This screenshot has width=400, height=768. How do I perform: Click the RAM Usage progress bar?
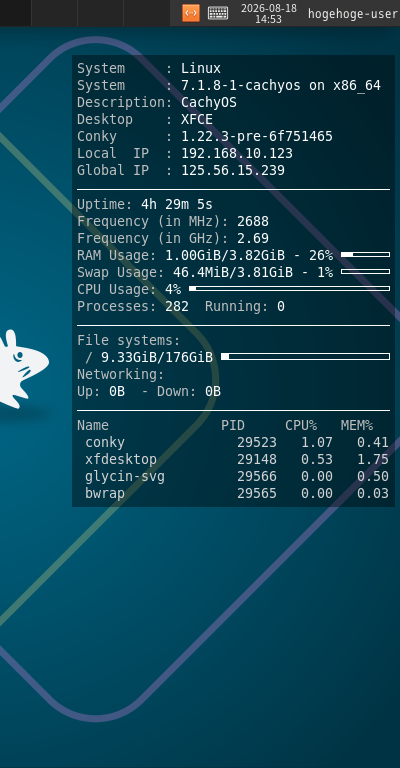(x=365, y=255)
